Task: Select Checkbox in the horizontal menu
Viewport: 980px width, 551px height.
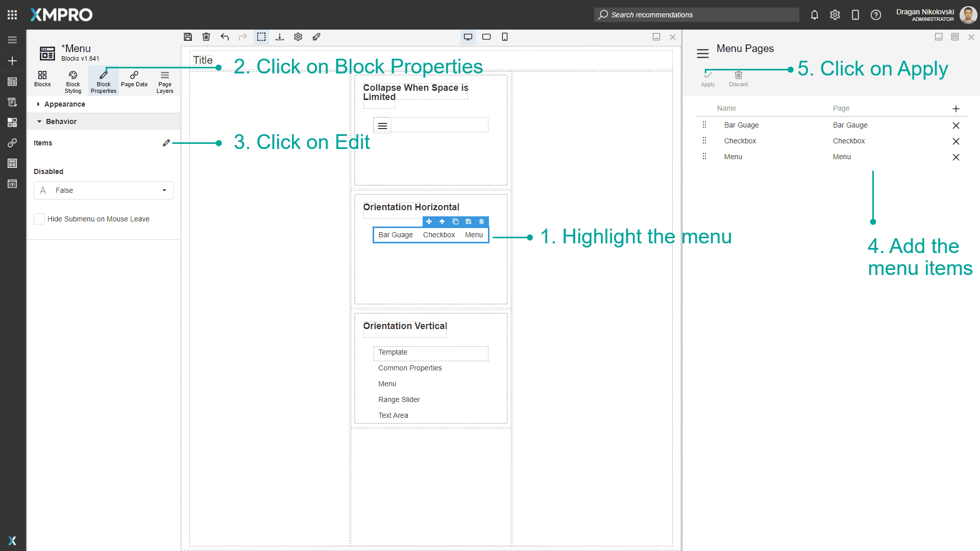Action: click(439, 235)
